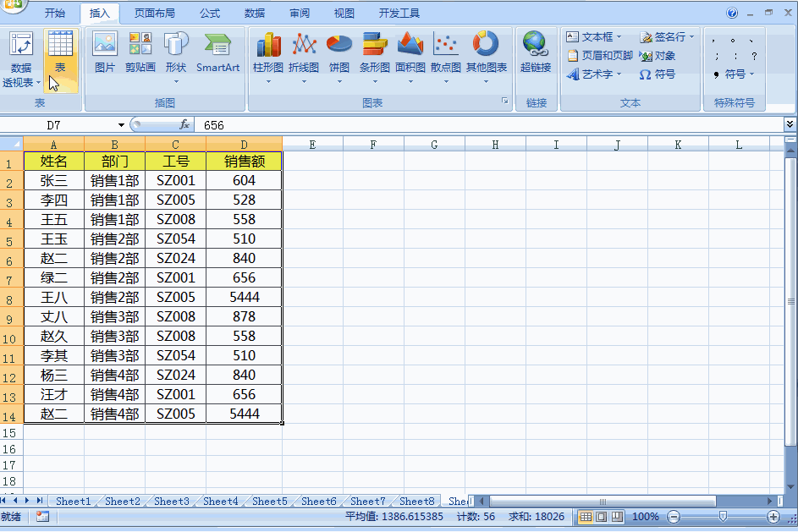This screenshot has height=532, width=798.
Task: Select column header E
Action: pyautogui.click(x=312, y=145)
